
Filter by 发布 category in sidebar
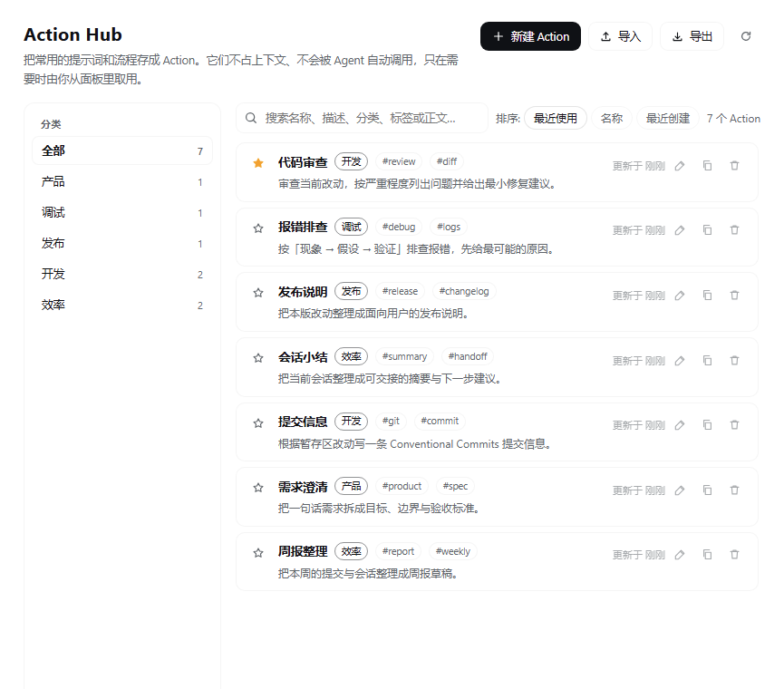(x=122, y=244)
